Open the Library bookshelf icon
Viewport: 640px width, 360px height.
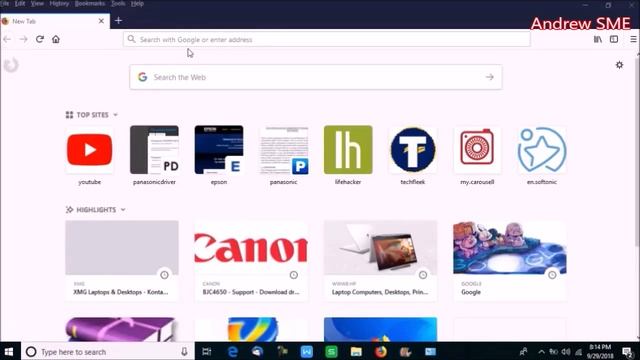coord(598,39)
